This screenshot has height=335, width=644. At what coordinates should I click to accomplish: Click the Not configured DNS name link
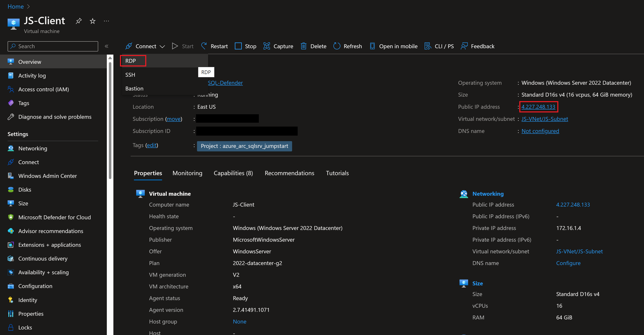(x=540, y=131)
